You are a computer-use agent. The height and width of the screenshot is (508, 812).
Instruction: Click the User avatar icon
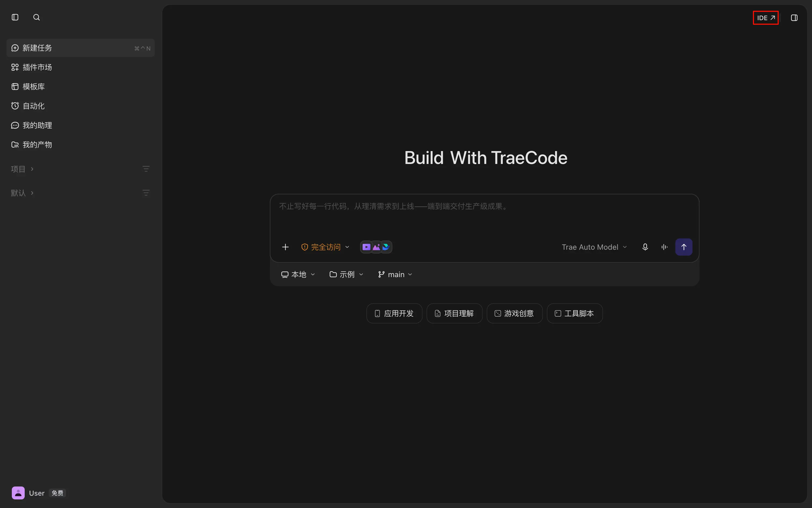pos(18,493)
